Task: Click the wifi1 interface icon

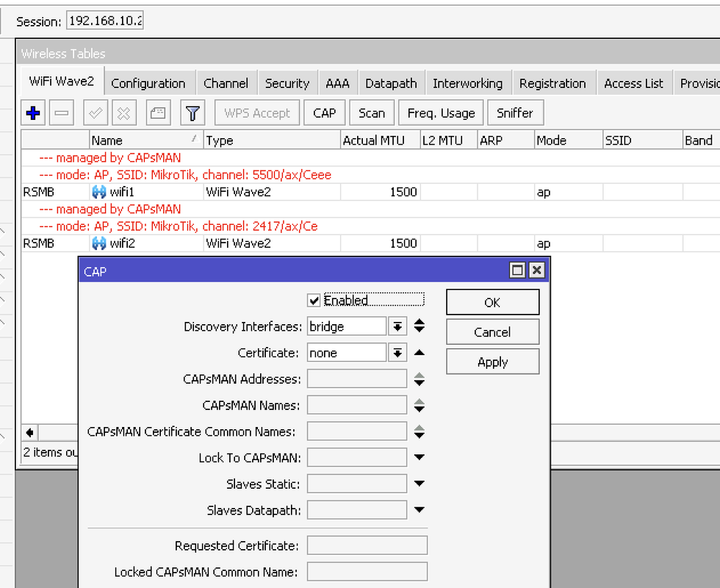Action: [x=98, y=192]
